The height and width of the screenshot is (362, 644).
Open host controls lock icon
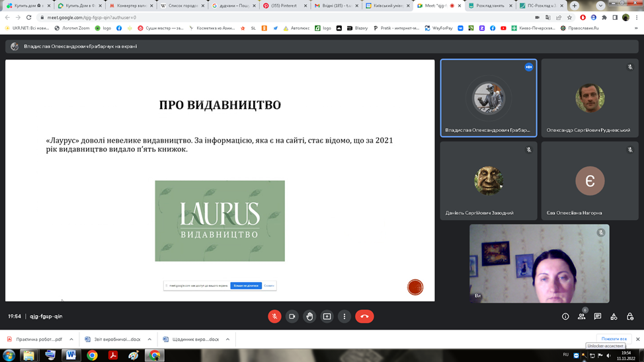[x=630, y=316]
